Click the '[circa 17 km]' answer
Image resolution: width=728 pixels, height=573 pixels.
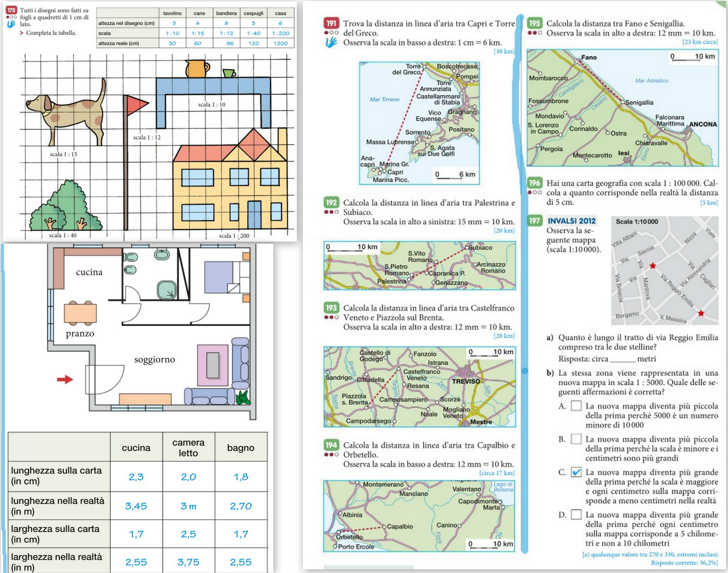pos(497,473)
